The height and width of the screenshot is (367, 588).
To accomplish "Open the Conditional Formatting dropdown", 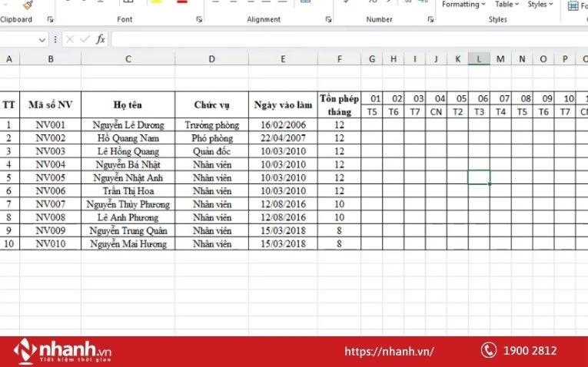I will click(463, 5).
